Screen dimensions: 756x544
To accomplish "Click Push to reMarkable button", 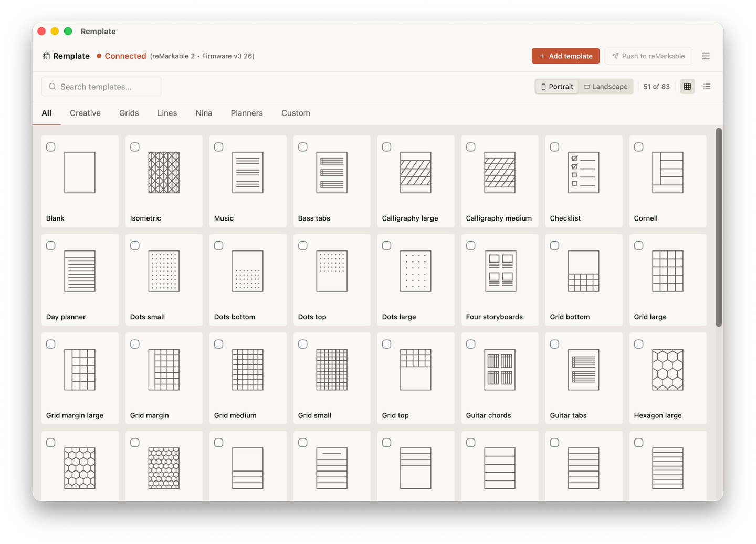I will coord(648,56).
